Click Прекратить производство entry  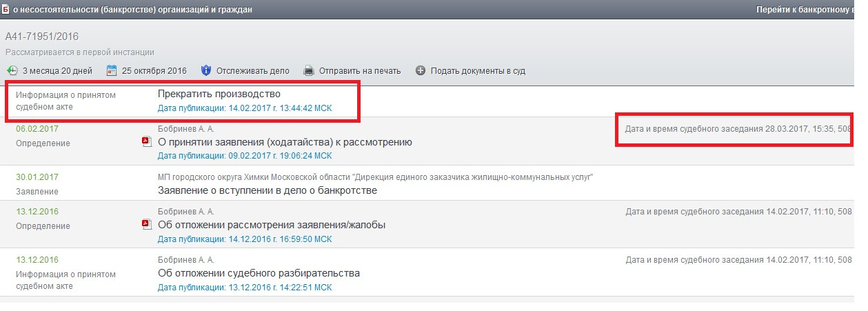click(219, 94)
